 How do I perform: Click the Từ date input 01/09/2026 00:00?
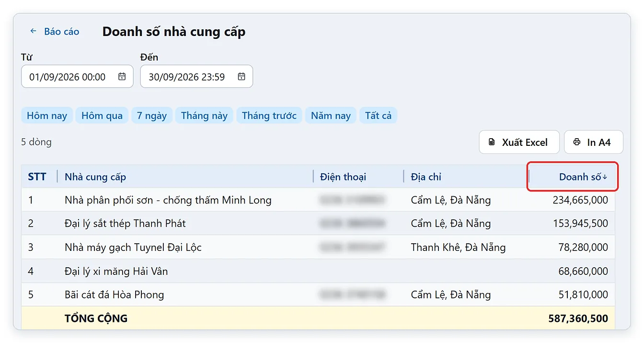77,77
